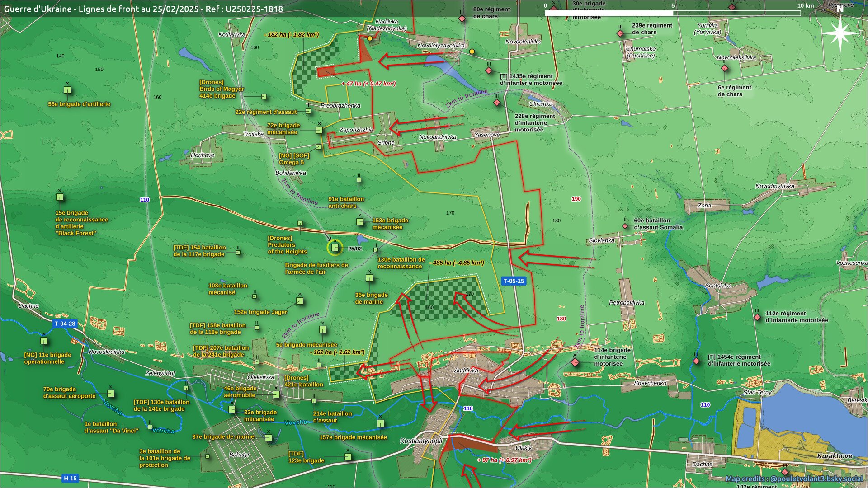Click the red 239e régiment de chars marker

620,33
